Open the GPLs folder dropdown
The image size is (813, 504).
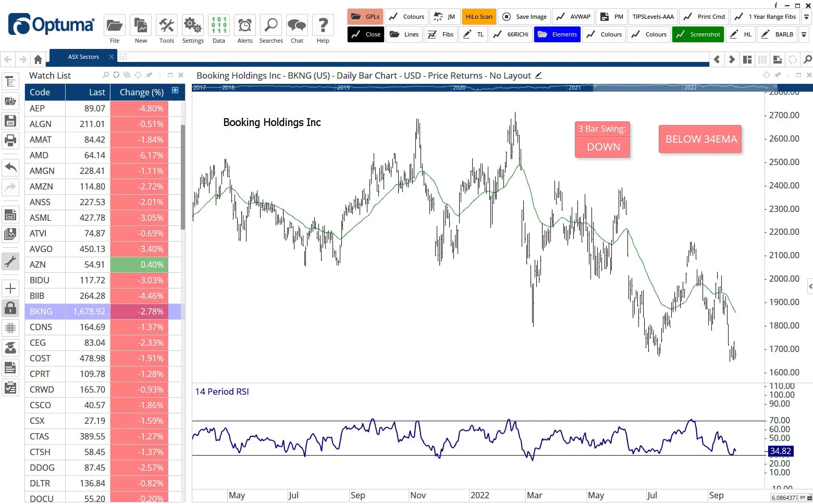(x=365, y=17)
